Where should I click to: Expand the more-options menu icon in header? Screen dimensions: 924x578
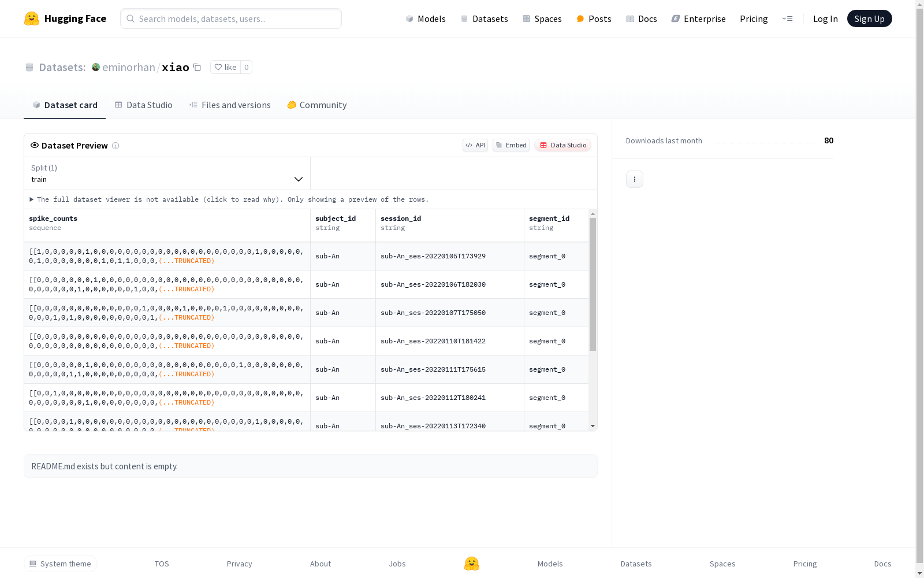coord(787,18)
